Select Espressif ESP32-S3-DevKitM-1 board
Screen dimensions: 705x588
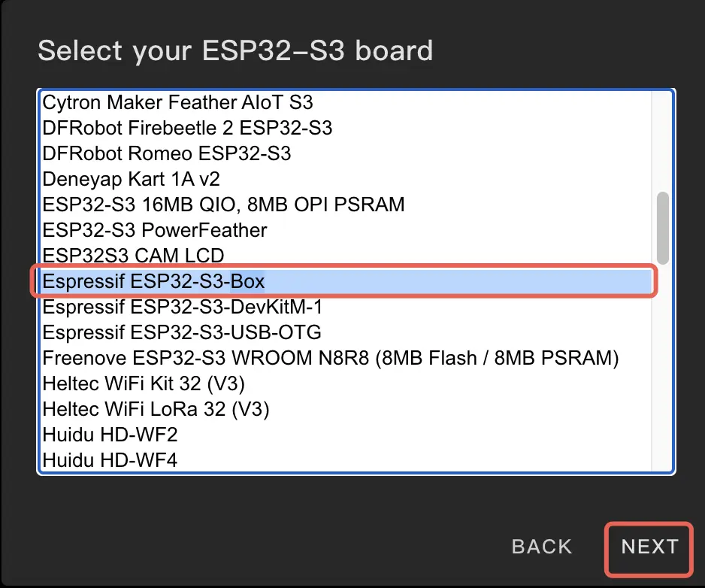pyautogui.click(x=183, y=307)
